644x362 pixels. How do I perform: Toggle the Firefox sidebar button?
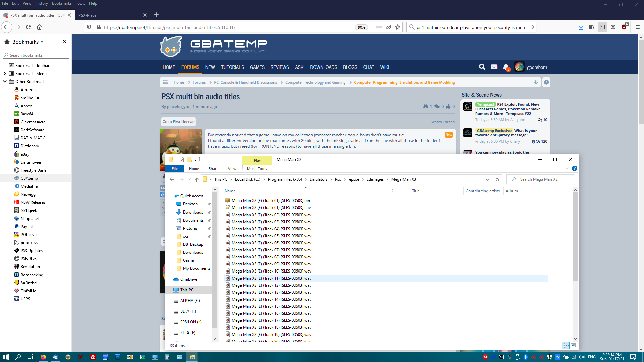click(x=602, y=27)
